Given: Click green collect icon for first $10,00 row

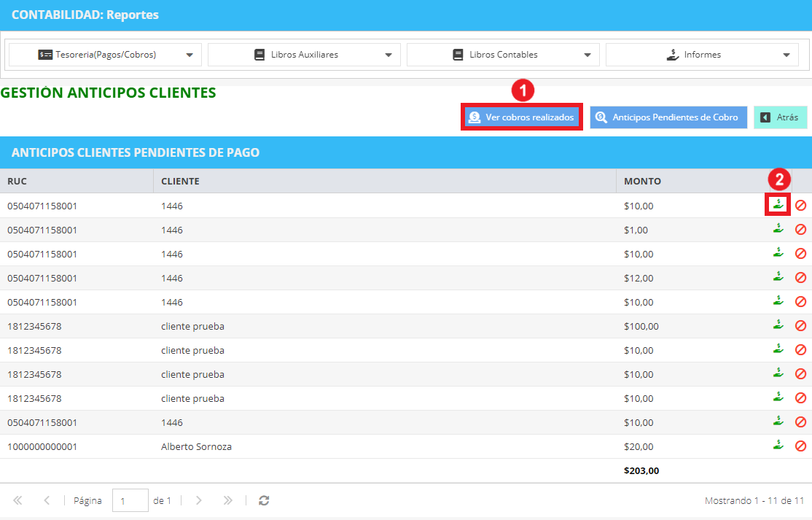Looking at the screenshot, I should coord(778,205).
